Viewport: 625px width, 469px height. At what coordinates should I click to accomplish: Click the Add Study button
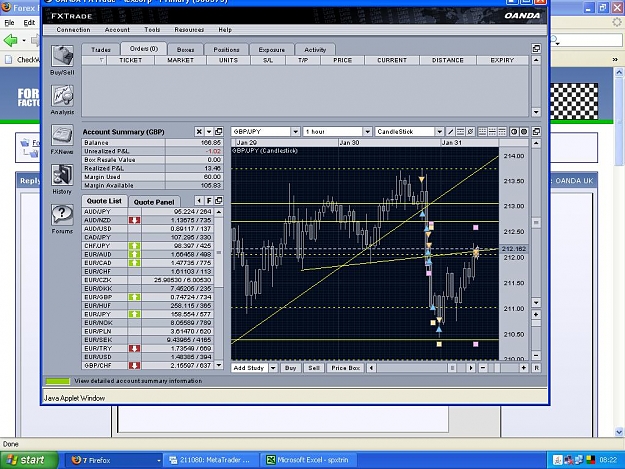[x=249, y=368]
